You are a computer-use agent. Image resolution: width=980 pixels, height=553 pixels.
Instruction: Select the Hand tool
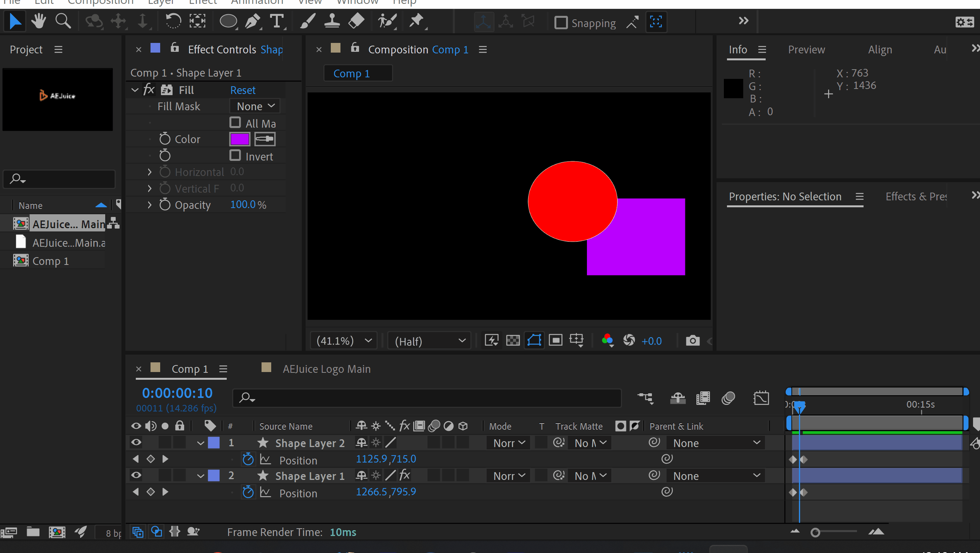pos(38,21)
